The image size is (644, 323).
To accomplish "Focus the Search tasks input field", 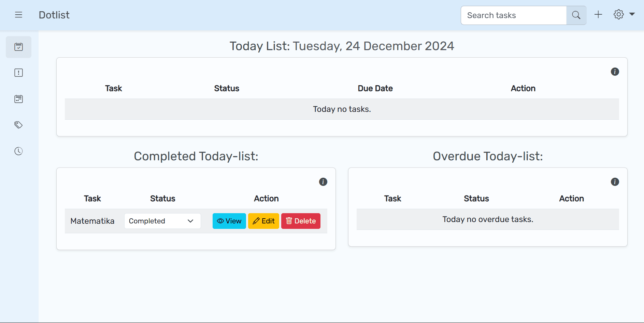I will (513, 15).
